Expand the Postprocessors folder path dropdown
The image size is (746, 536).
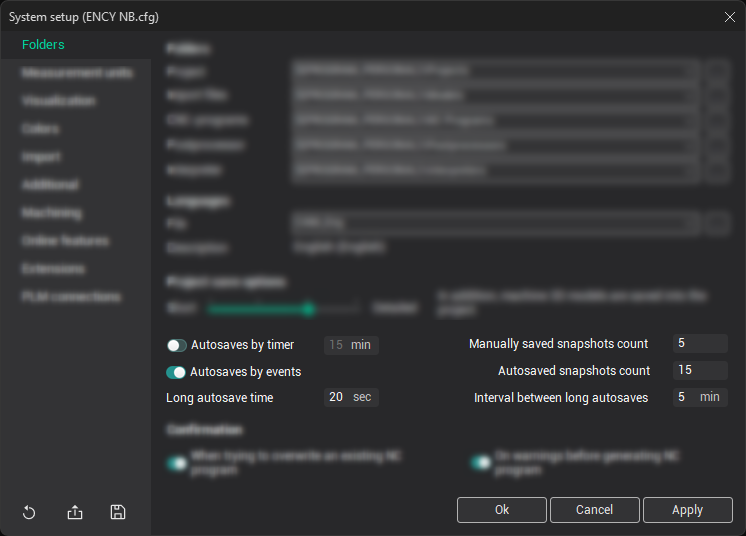click(x=692, y=146)
